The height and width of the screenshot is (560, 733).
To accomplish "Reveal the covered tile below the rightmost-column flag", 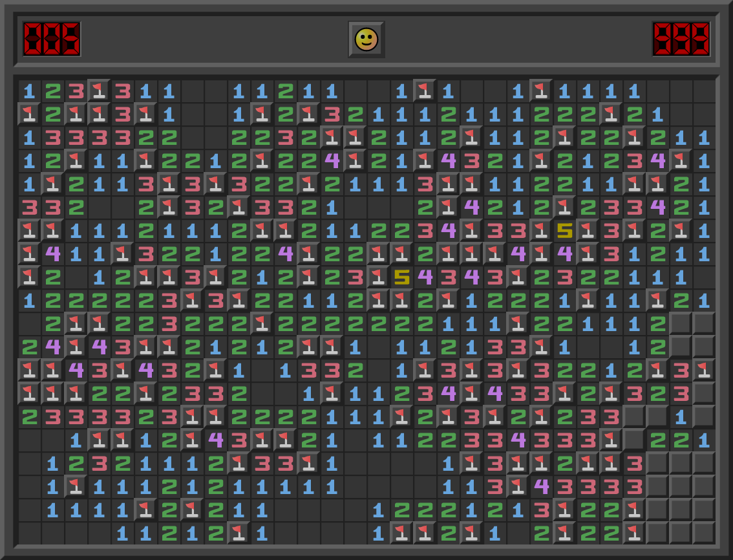I will coord(704,393).
